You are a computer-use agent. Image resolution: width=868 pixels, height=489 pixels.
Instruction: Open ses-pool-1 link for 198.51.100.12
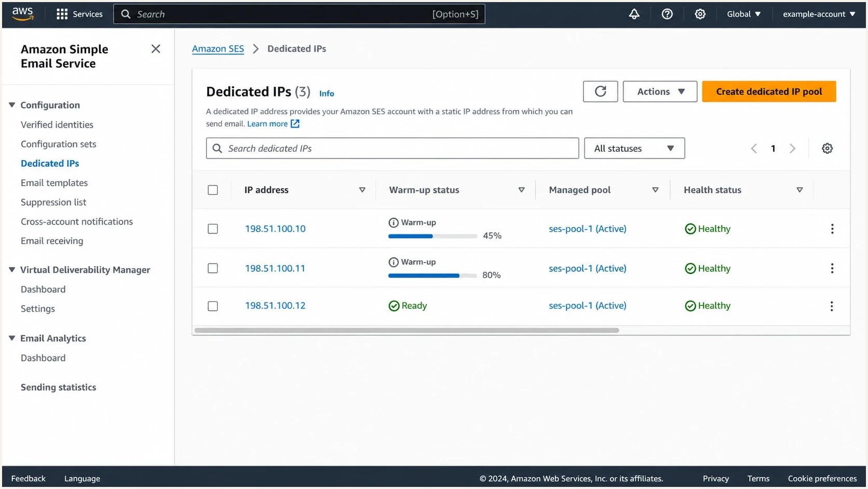(x=588, y=306)
